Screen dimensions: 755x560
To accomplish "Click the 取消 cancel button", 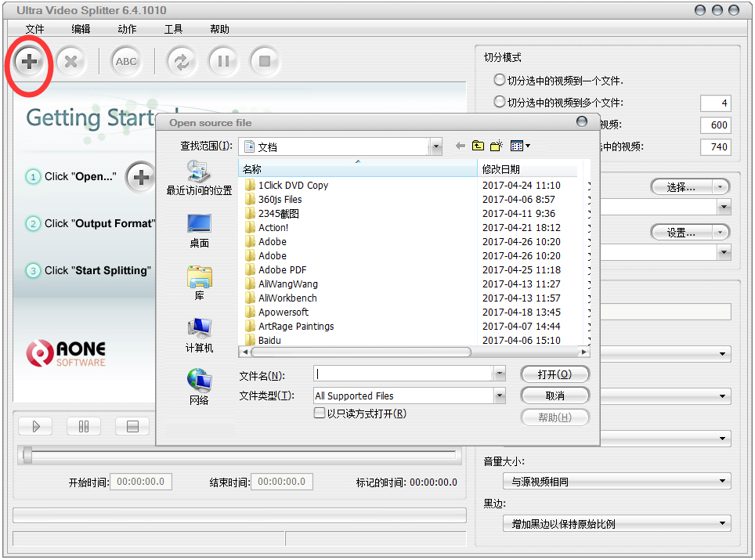I will 555,396.
